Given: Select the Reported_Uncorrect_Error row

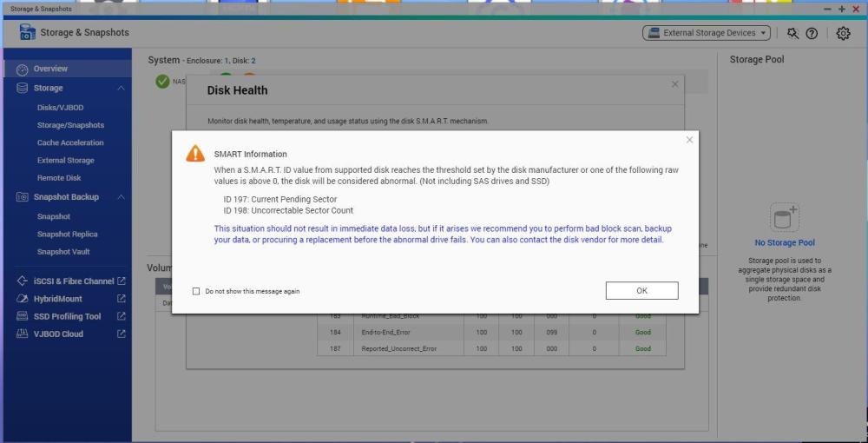Looking at the screenshot, I should coord(491,349).
